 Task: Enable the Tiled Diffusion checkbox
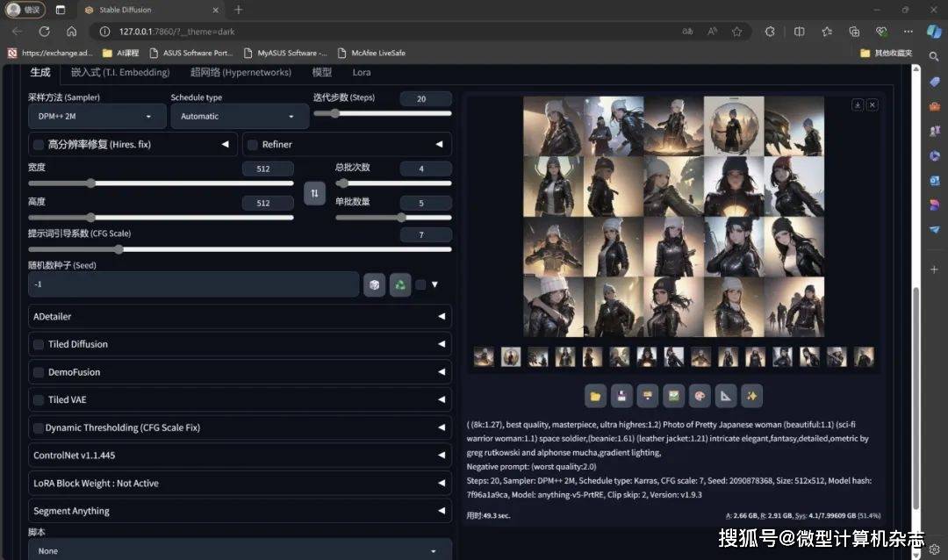pos(39,344)
